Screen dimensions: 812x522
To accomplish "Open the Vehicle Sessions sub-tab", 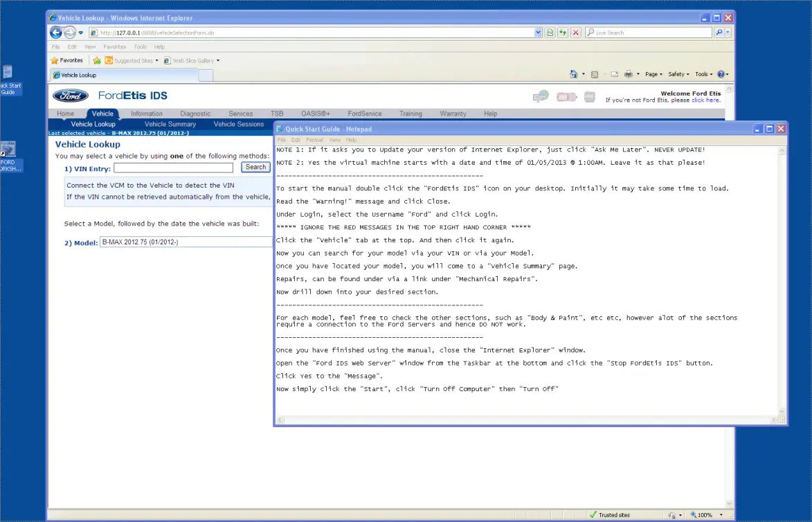I will (x=239, y=125).
